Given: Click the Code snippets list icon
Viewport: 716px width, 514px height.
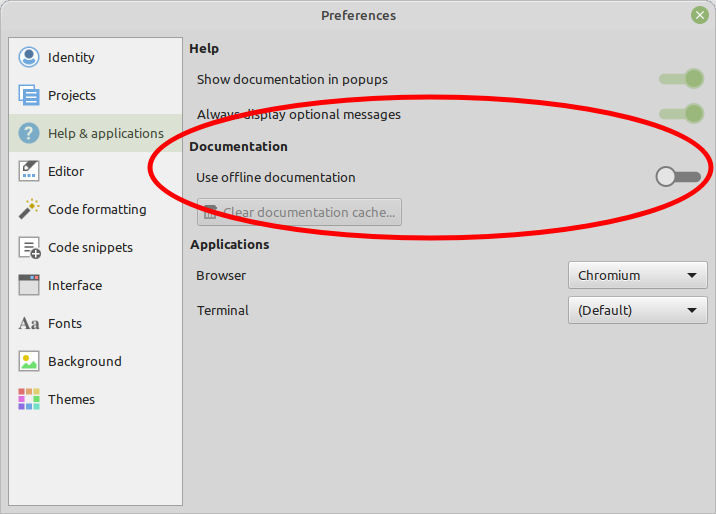Looking at the screenshot, I should pyautogui.click(x=30, y=247).
